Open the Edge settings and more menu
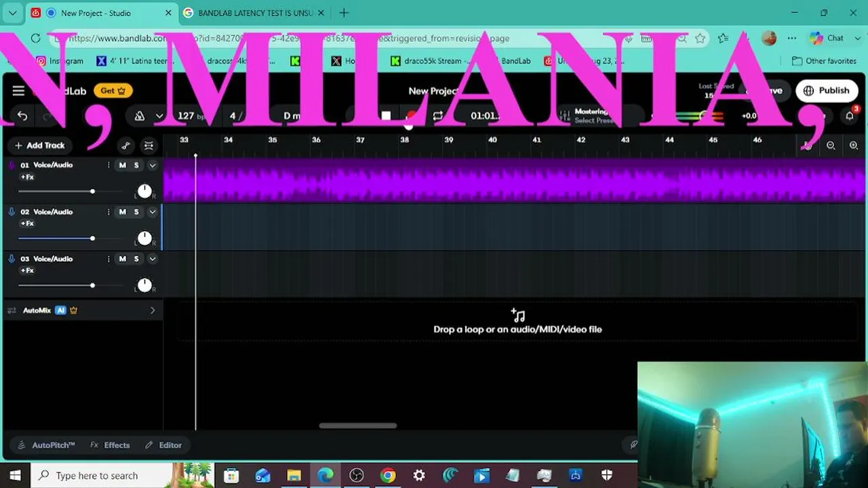 (792, 38)
